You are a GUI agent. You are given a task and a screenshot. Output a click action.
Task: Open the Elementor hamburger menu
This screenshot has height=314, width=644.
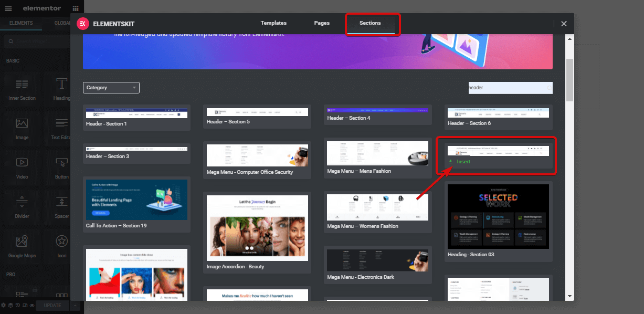8,8
